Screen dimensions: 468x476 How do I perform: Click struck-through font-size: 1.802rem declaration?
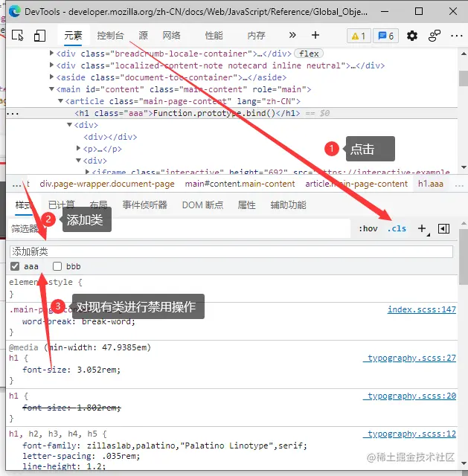[71, 408]
